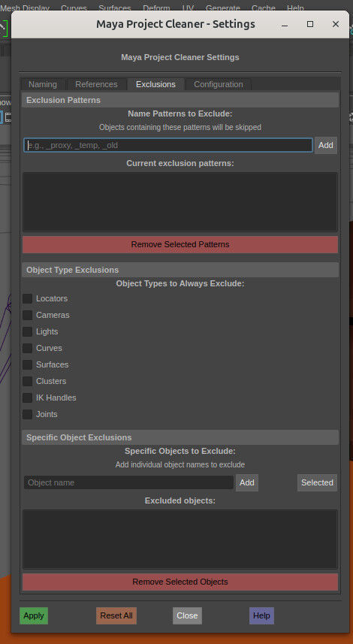Viewport: 353px width, 644px height.
Task: Focus the name pattern input field
Action: pos(168,145)
